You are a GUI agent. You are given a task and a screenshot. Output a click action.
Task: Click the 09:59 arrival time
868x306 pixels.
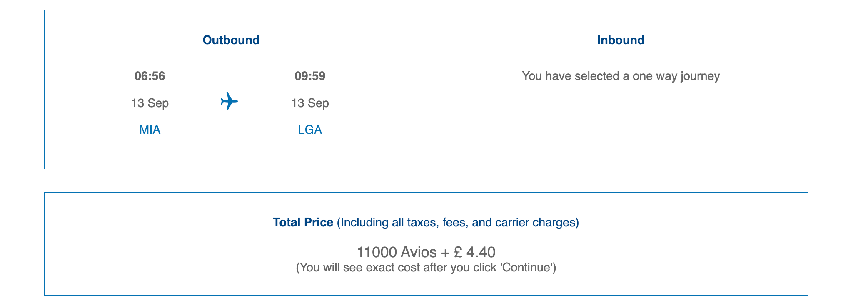click(x=310, y=76)
